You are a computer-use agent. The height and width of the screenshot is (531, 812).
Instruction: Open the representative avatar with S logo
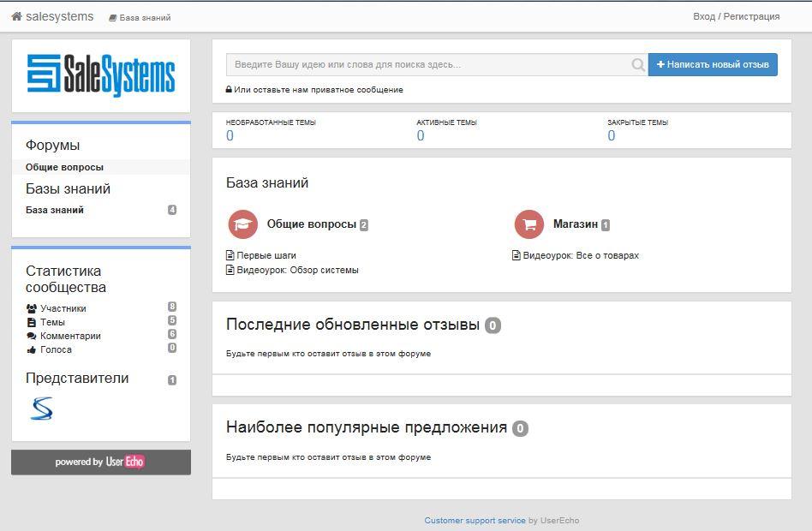(x=41, y=409)
